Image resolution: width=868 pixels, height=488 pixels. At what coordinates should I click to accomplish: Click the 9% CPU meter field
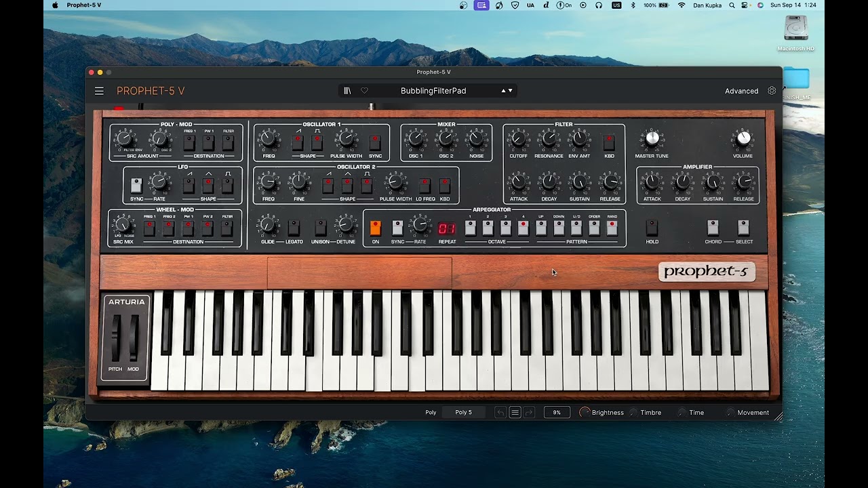(557, 412)
